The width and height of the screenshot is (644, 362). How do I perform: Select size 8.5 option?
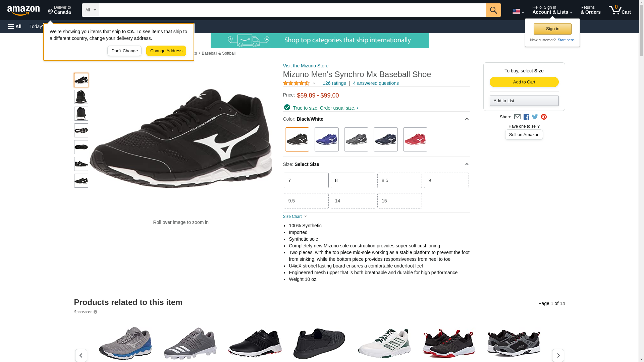coord(399,180)
